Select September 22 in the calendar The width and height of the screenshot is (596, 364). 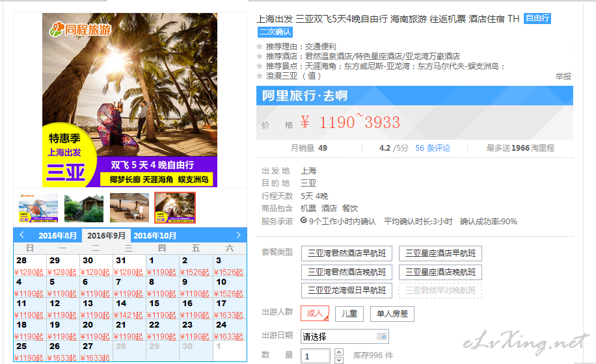pyautogui.click(x=162, y=330)
